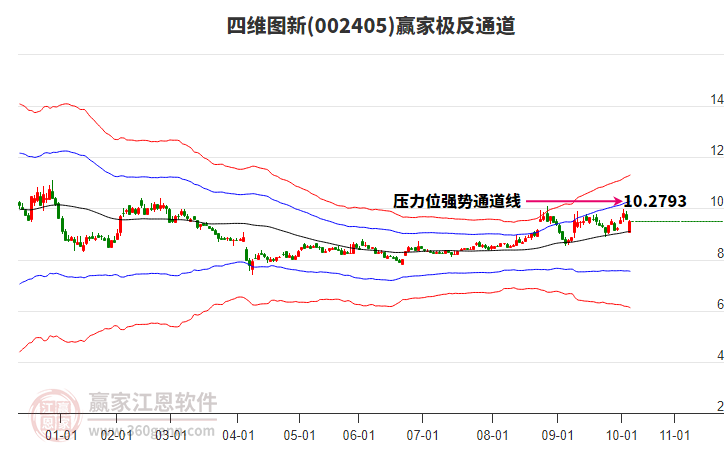Image resolution: width=726 pixels, height=450 pixels.
Task: Select the 10.2793 pressure value label
Action: click(655, 201)
